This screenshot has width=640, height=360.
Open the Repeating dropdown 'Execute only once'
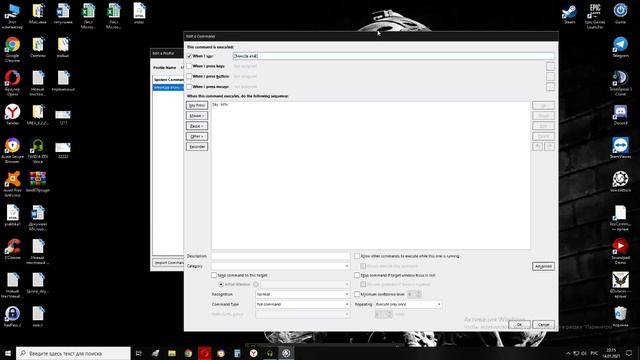[408, 304]
